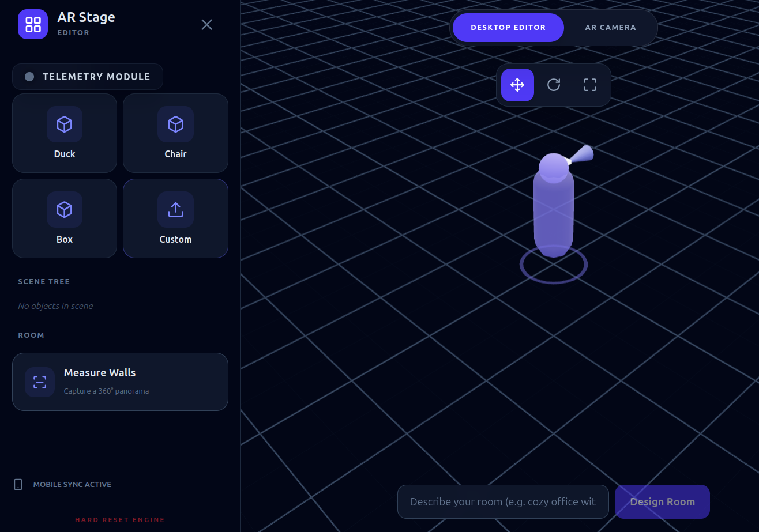Select the avatar figure in the viewport
The width and height of the screenshot is (759, 532).
click(x=554, y=205)
